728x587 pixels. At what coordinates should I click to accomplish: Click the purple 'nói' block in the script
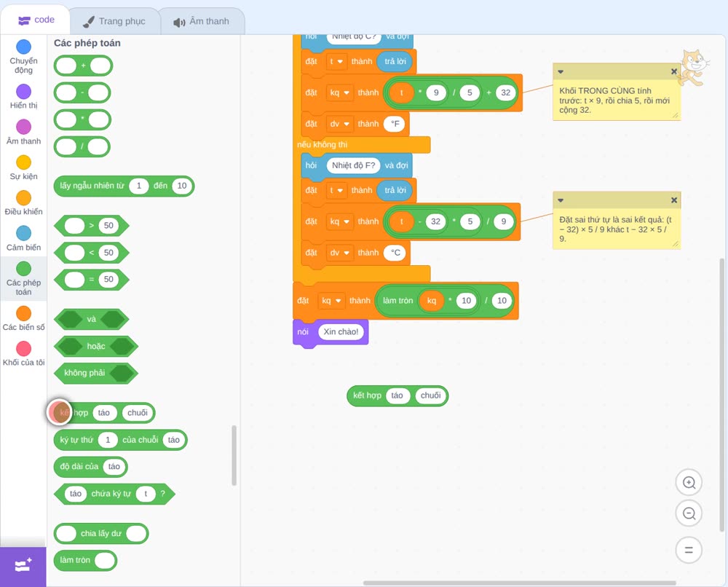pyautogui.click(x=331, y=333)
